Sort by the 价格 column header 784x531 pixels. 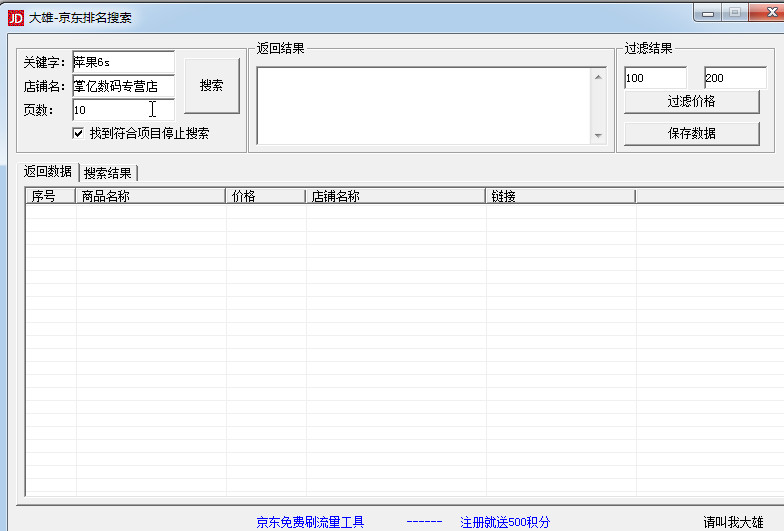266,196
